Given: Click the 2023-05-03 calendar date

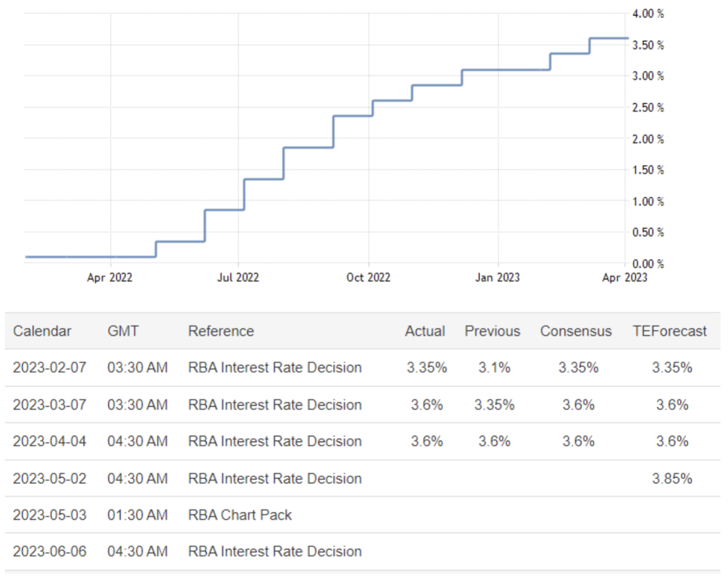Looking at the screenshot, I should pos(50,515).
